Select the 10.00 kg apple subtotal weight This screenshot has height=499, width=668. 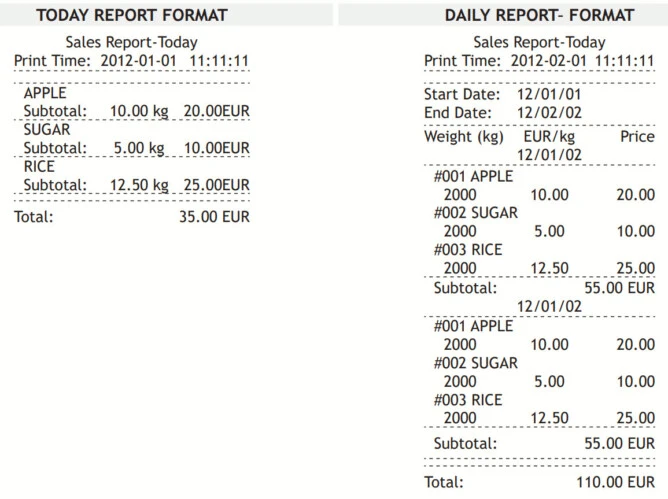(x=137, y=110)
